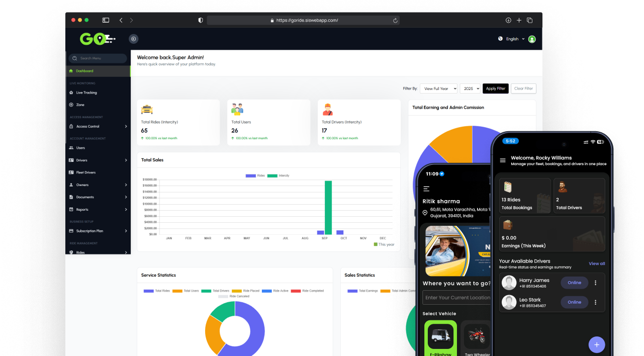Click the Apply Filter button
This screenshot has width=644, height=356.
click(495, 88)
